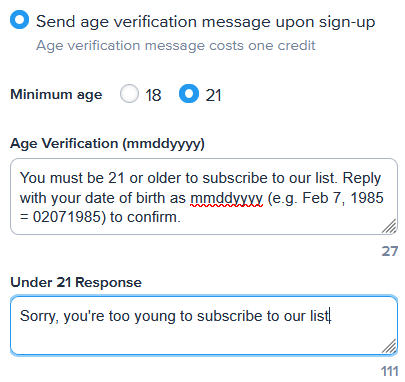This screenshot has width=405, height=382.
Task: Select the Send age verification message radio button
Action: (19, 20)
